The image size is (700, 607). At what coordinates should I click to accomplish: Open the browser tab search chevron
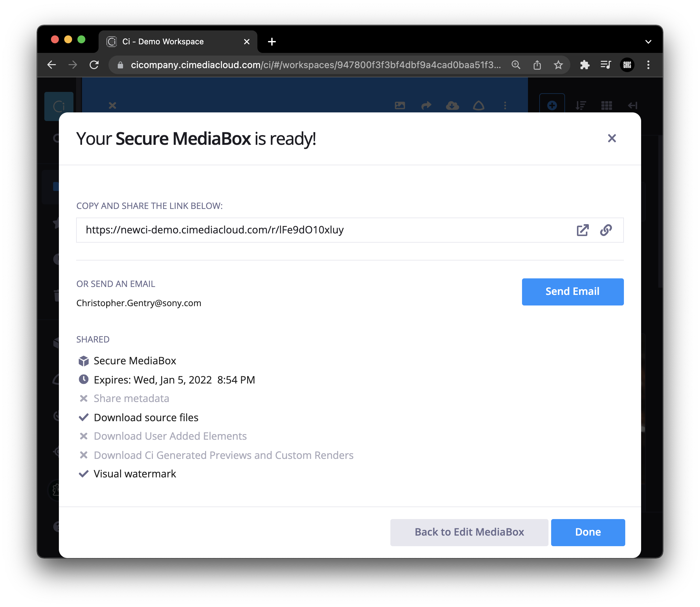(x=648, y=41)
